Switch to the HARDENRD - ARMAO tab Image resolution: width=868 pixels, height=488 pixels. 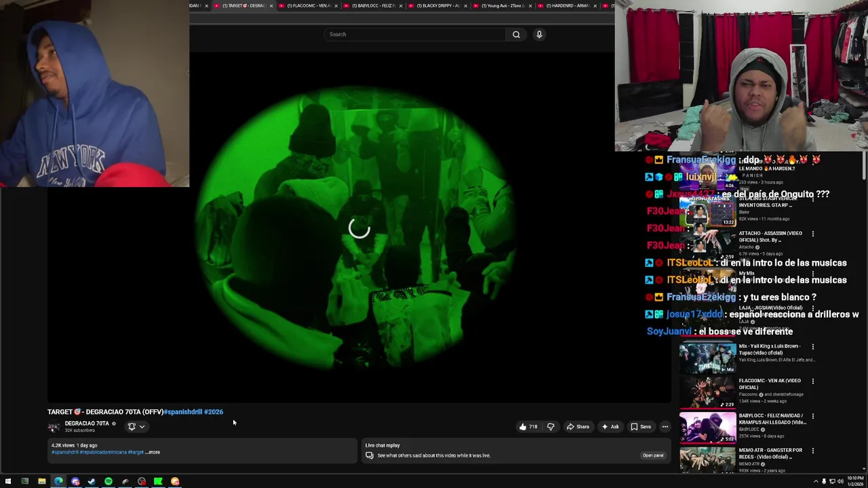click(x=568, y=5)
